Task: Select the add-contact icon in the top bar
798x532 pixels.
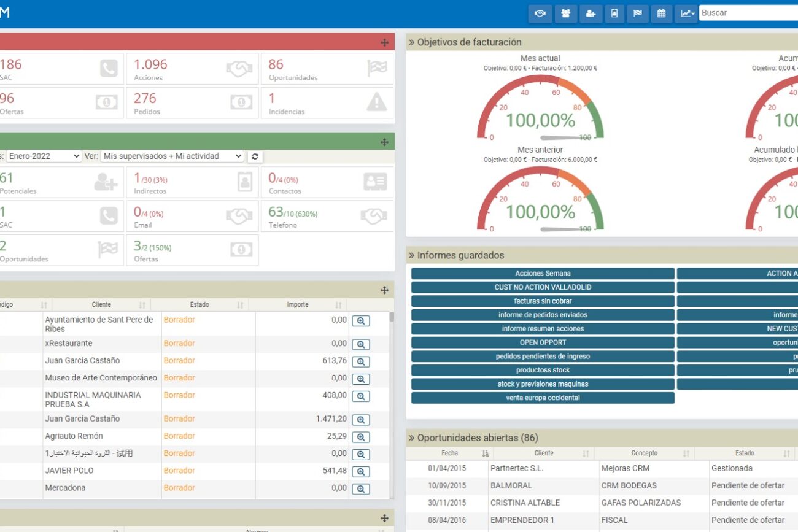Action: [x=591, y=13]
